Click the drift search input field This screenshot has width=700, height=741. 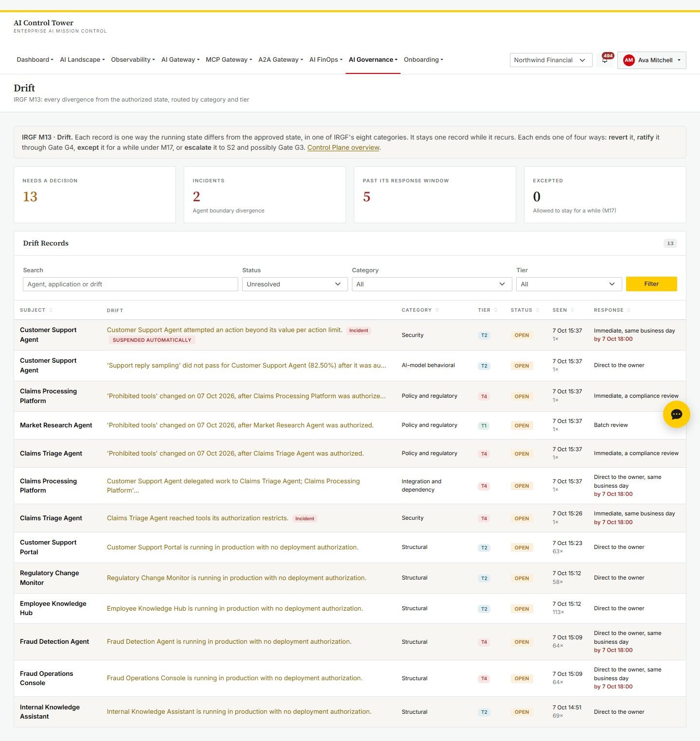130,284
